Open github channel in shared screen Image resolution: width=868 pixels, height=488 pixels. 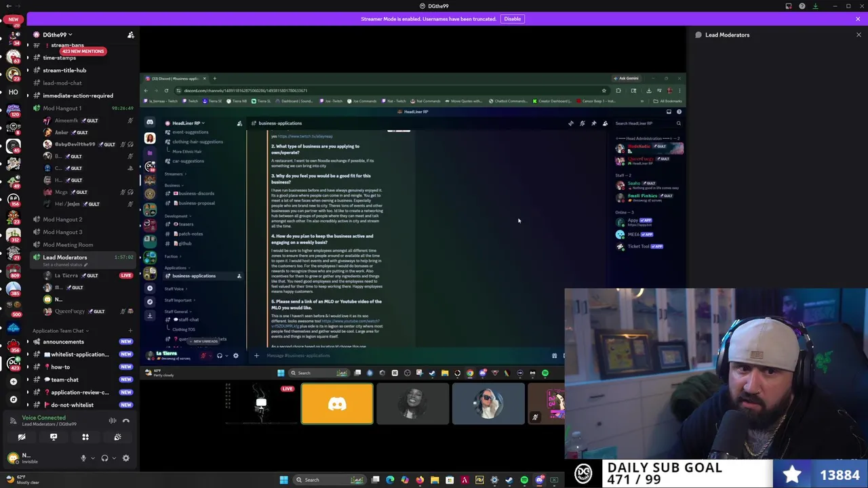pyautogui.click(x=185, y=243)
